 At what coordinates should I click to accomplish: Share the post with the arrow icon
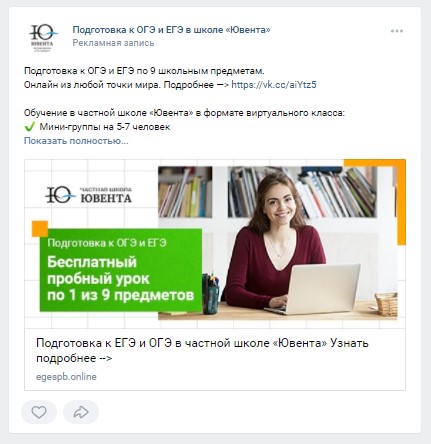click(x=81, y=412)
